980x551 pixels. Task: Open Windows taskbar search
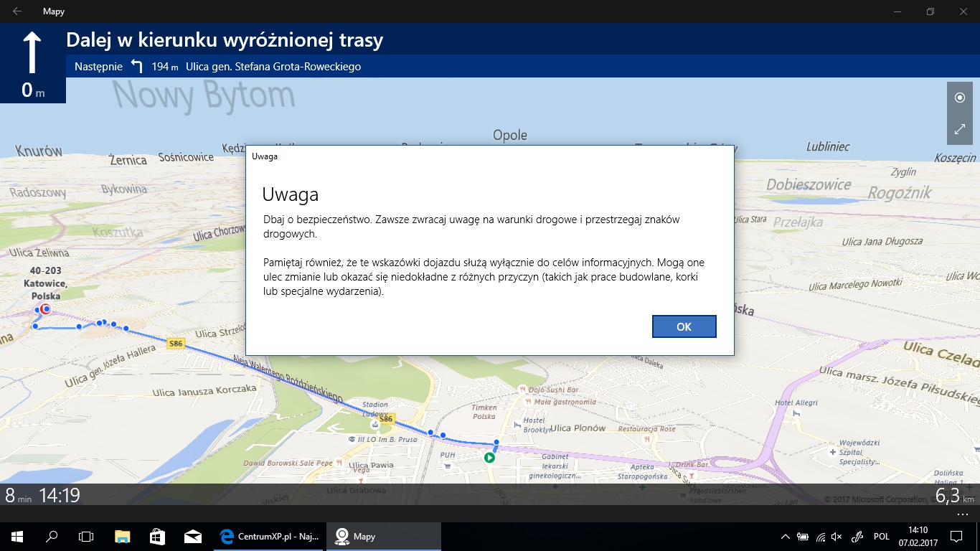52,536
